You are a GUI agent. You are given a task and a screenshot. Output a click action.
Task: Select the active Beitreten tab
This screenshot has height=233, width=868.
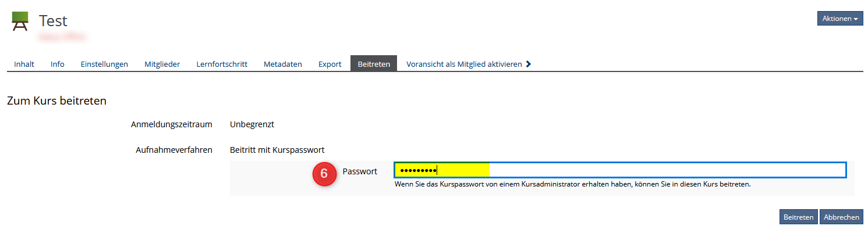pos(374,64)
